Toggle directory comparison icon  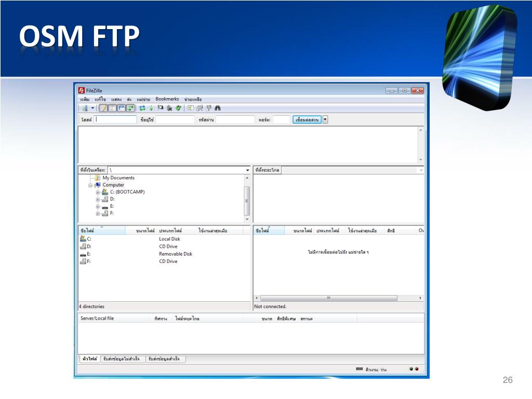[200, 108]
